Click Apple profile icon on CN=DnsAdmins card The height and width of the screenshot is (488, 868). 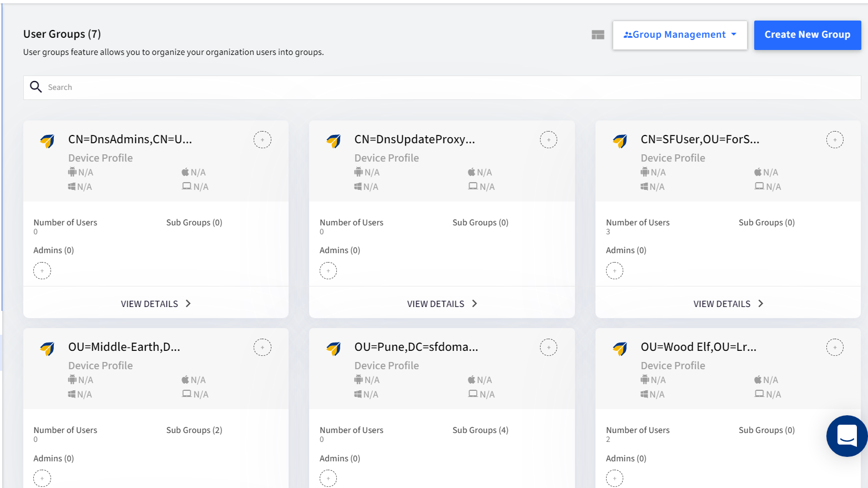coord(185,172)
